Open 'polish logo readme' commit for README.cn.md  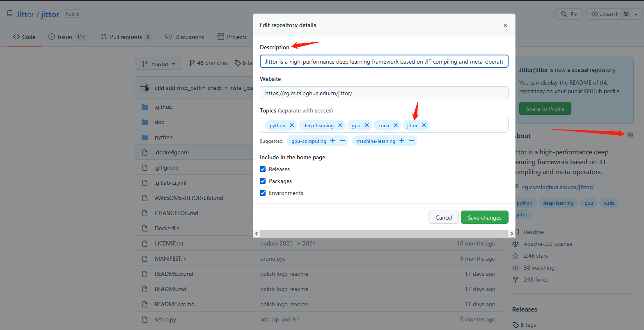coord(284,274)
